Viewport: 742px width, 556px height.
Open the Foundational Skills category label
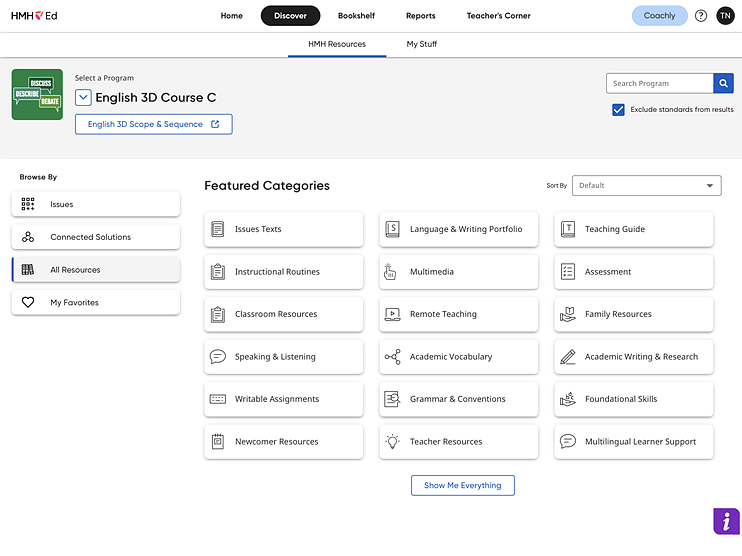coord(621,399)
